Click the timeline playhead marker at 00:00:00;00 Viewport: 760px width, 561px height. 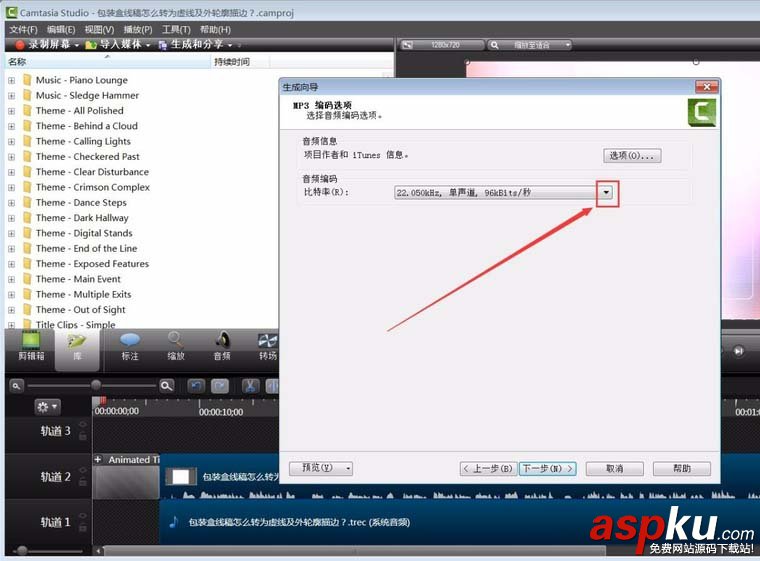tap(102, 401)
